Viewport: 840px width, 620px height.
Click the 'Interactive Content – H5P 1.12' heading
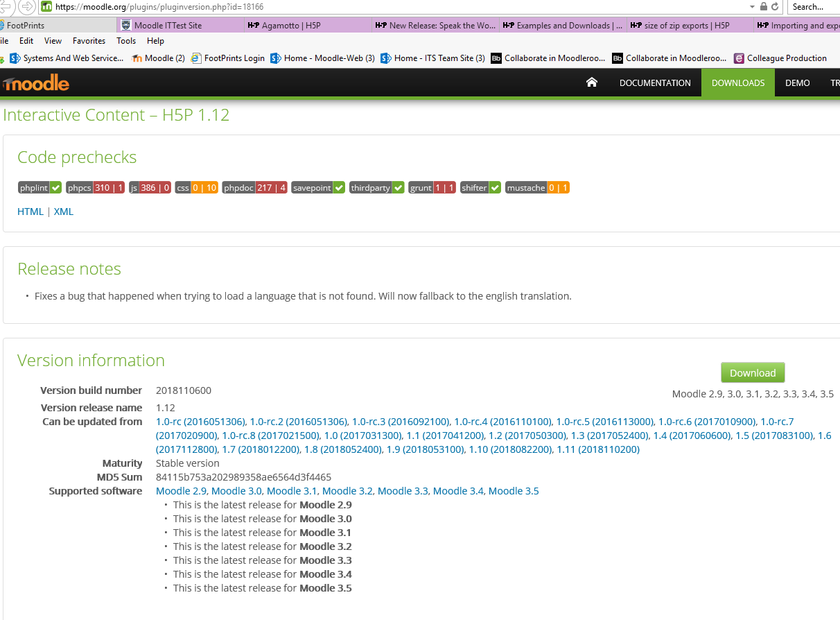pyautogui.click(x=116, y=115)
